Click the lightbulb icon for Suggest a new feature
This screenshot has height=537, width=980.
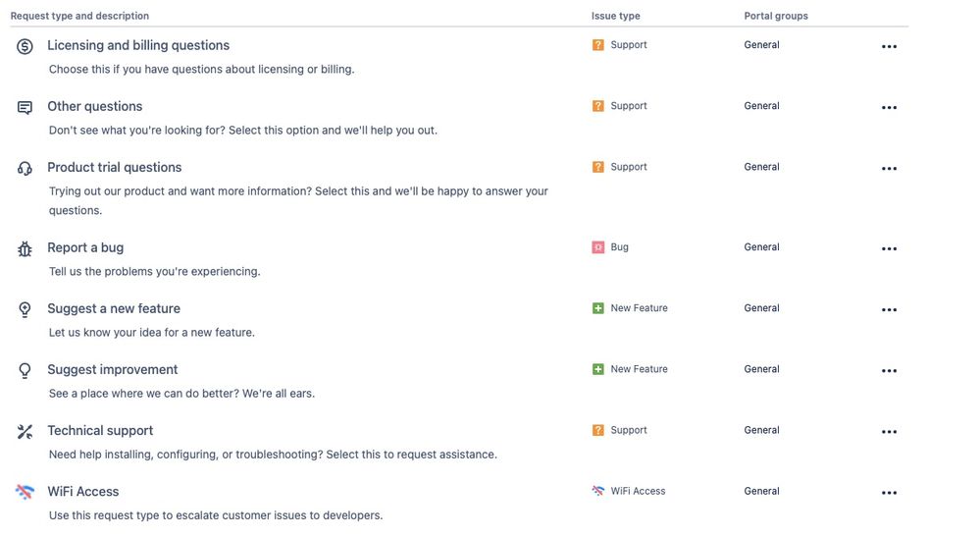coord(26,309)
